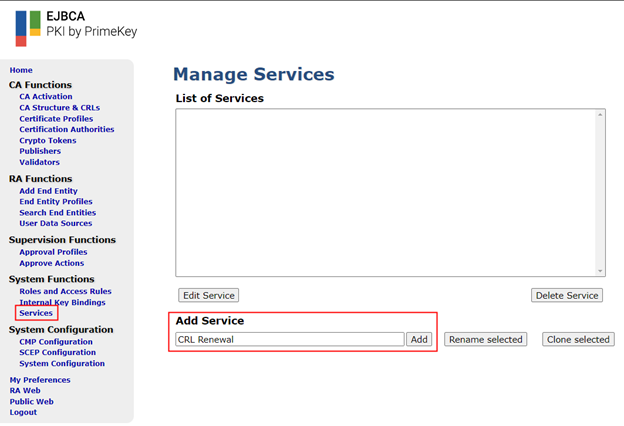Open Certificate Profiles
The height and width of the screenshot is (426, 624).
coord(56,119)
